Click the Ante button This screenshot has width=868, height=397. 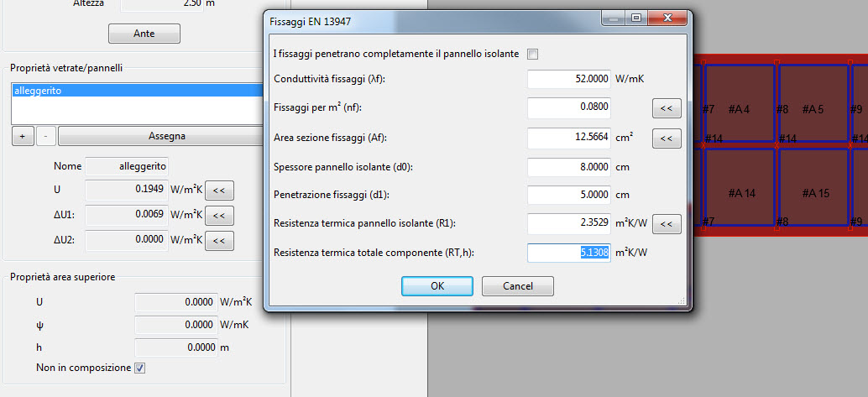(144, 34)
